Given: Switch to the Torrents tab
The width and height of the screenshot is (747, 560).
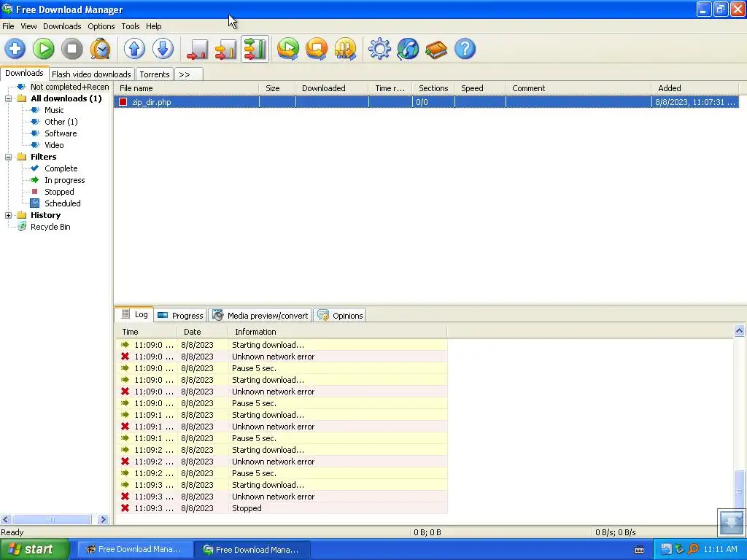Looking at the screenshot, I should tap(155, 74).
